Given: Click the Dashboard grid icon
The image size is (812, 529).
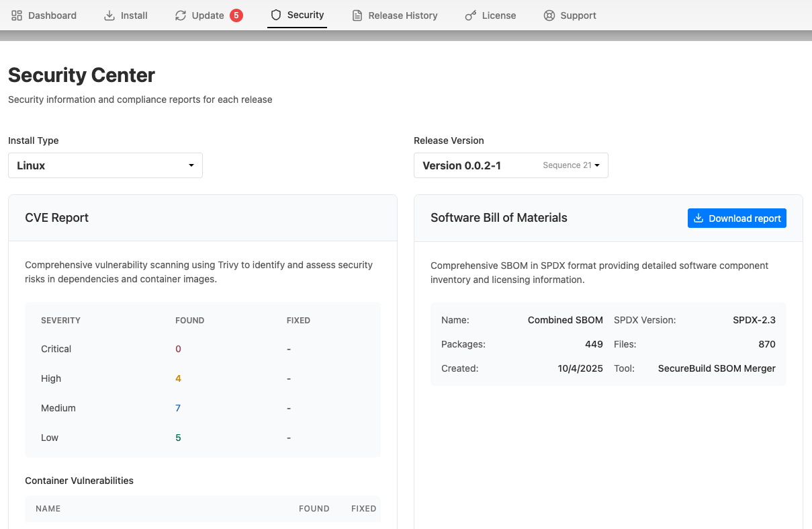Looking at the screenshot, I should (19, 15).
